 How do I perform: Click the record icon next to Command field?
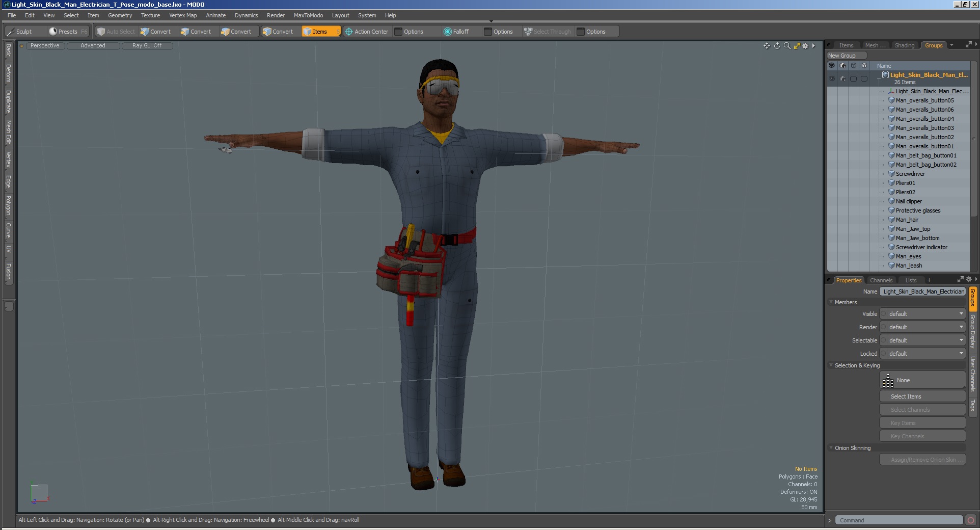click(971, 520)
